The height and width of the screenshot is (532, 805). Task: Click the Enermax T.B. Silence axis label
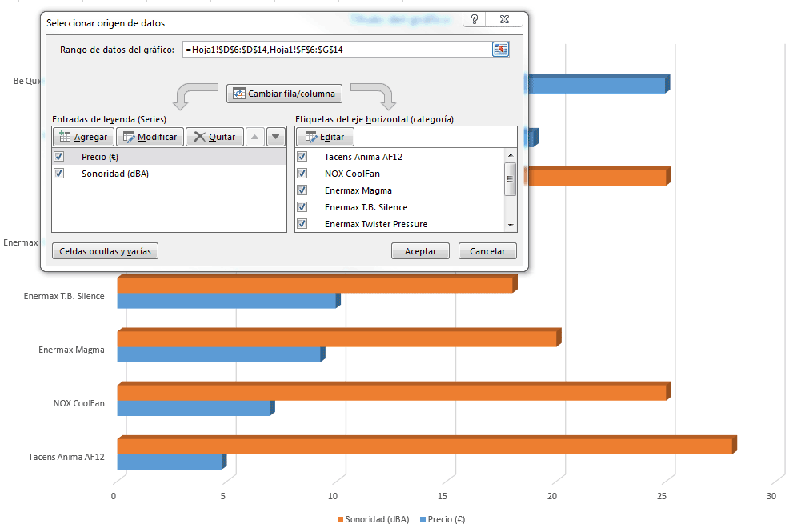click(x=64, y=296)
